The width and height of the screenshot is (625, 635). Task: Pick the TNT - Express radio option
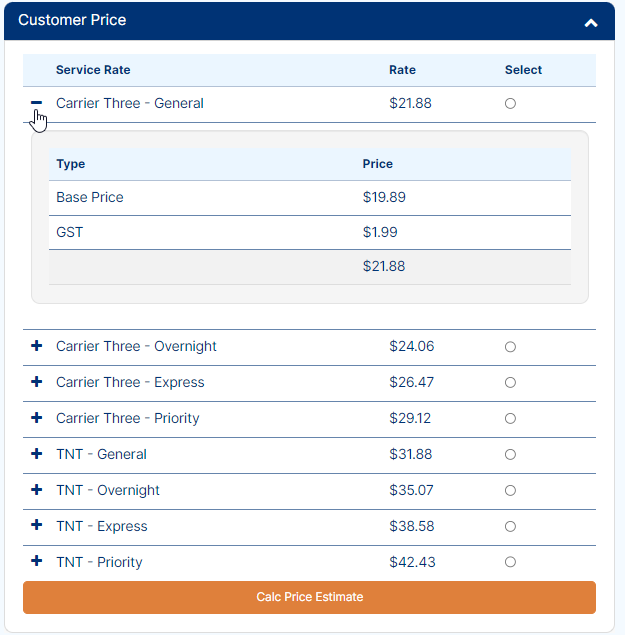coord(510,526)
